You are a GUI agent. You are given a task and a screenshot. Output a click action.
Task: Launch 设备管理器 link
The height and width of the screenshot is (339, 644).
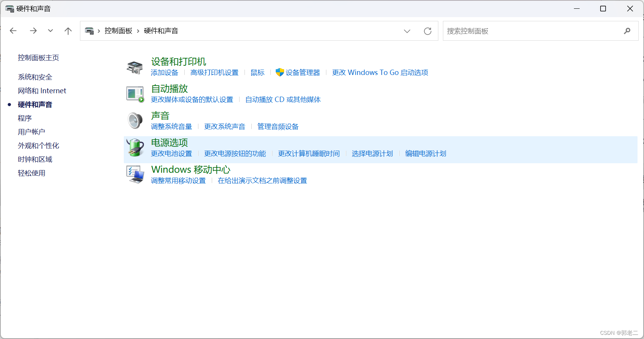click(303, 72)
